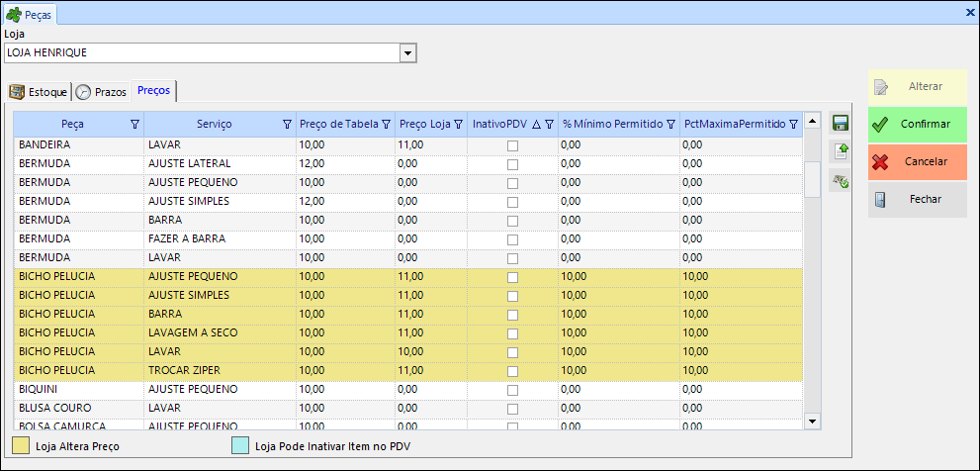Click the grid scrollbar up arrow
The width and height of the screenshot is (980, 471).
(812, 120)
